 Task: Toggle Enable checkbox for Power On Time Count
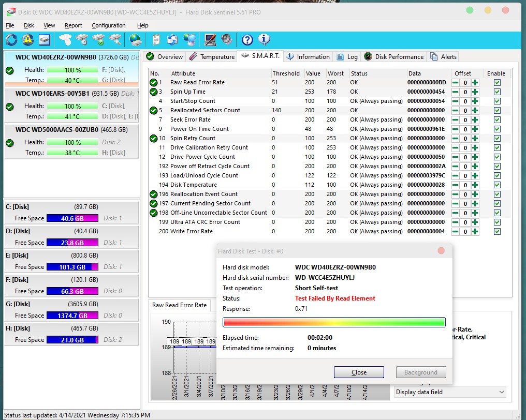(x=497, y=129)
